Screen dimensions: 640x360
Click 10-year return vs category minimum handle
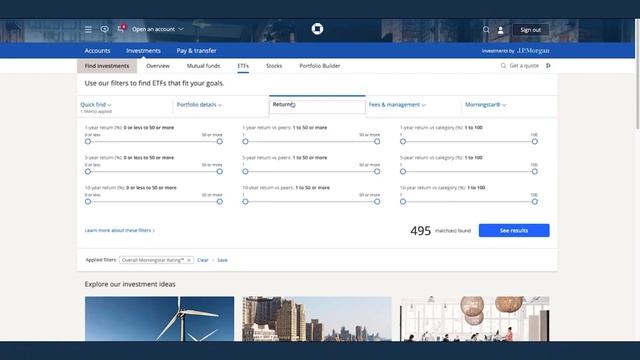pos(403,202)
